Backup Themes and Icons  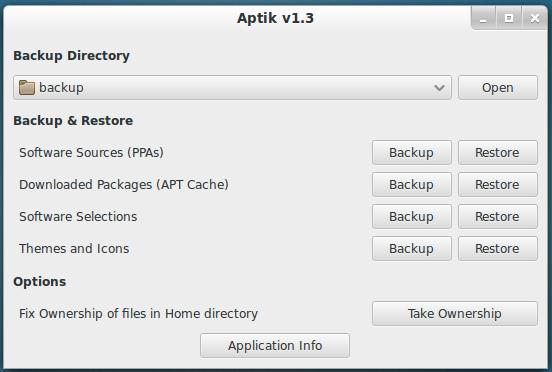[x=412, y=248]
